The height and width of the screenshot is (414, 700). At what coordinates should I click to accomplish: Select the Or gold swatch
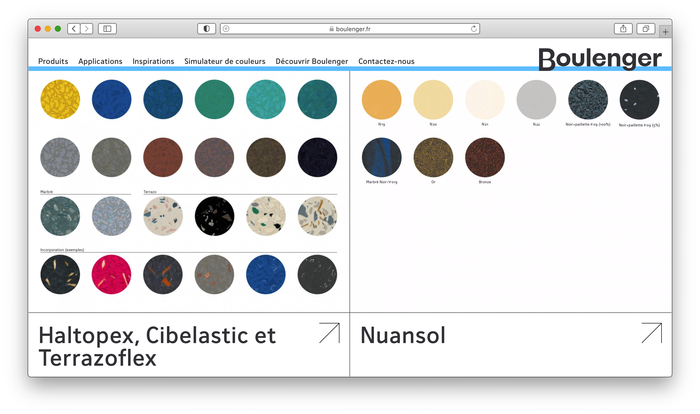433,157
